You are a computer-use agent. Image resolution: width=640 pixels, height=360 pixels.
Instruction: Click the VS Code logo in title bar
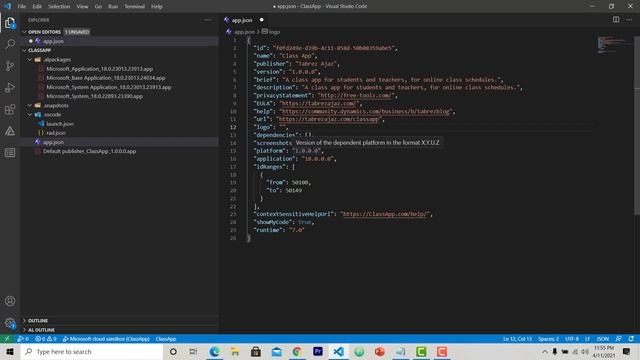pos(7,6)
